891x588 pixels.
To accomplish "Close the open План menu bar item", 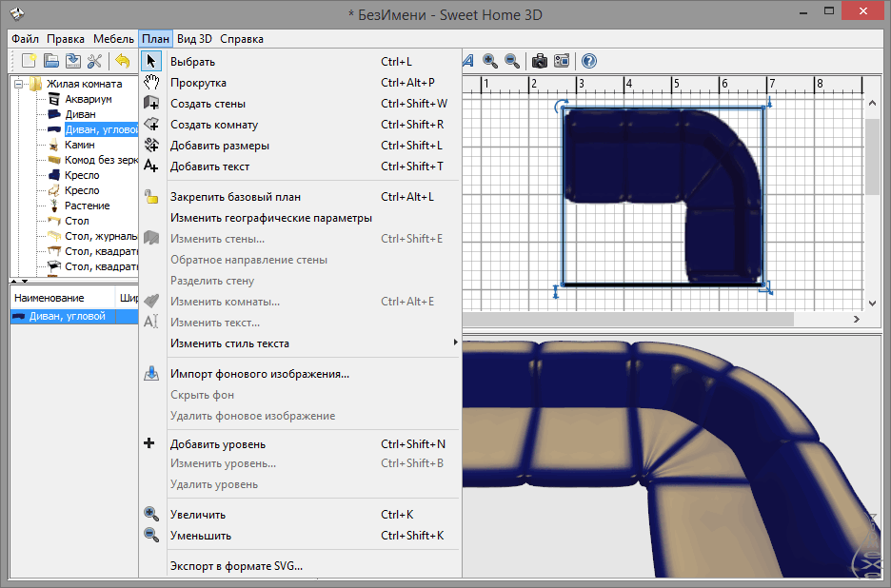I will click(156, 39).
